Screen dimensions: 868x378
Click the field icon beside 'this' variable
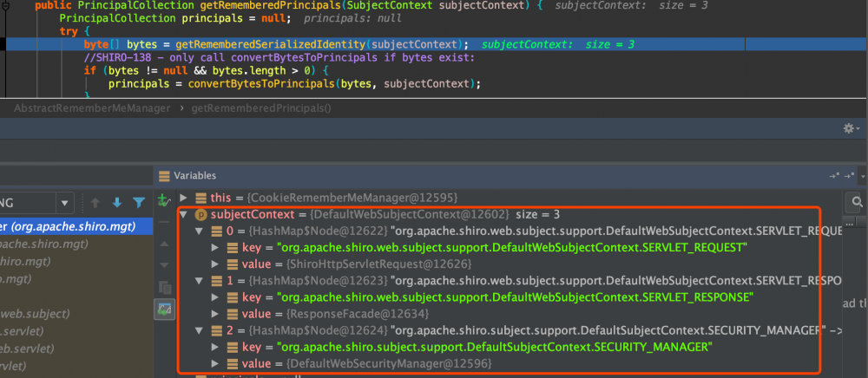[201, 198]
